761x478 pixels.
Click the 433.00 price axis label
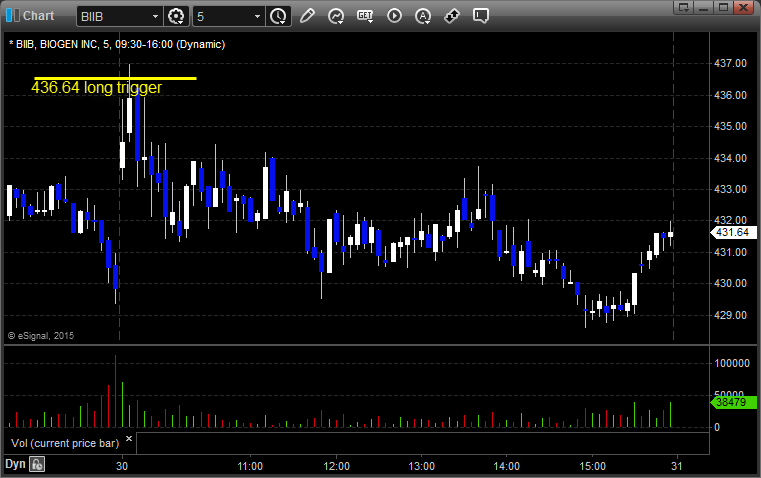730,189
